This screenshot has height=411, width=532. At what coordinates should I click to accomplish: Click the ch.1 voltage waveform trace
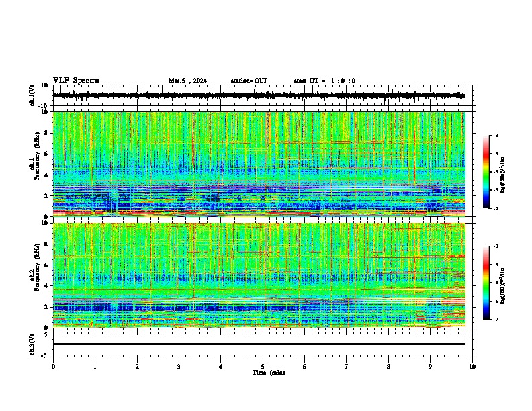[x=259, y=95]
